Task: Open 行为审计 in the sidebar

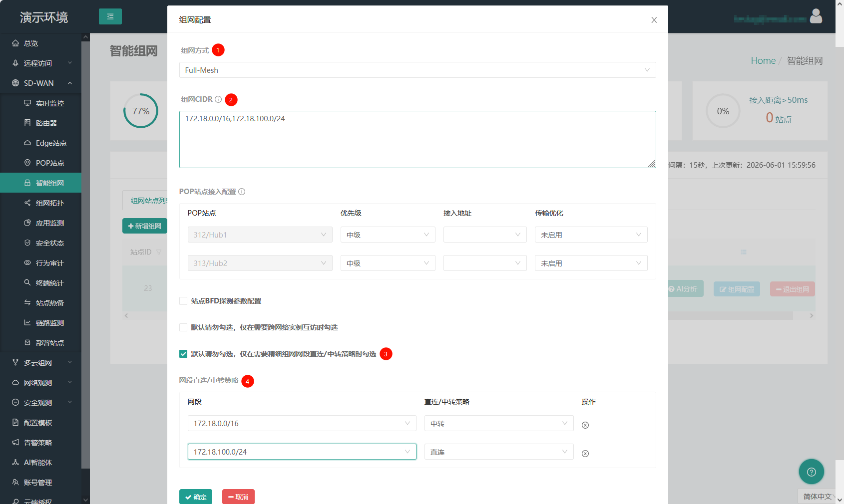Action: (x=40, y=263)
